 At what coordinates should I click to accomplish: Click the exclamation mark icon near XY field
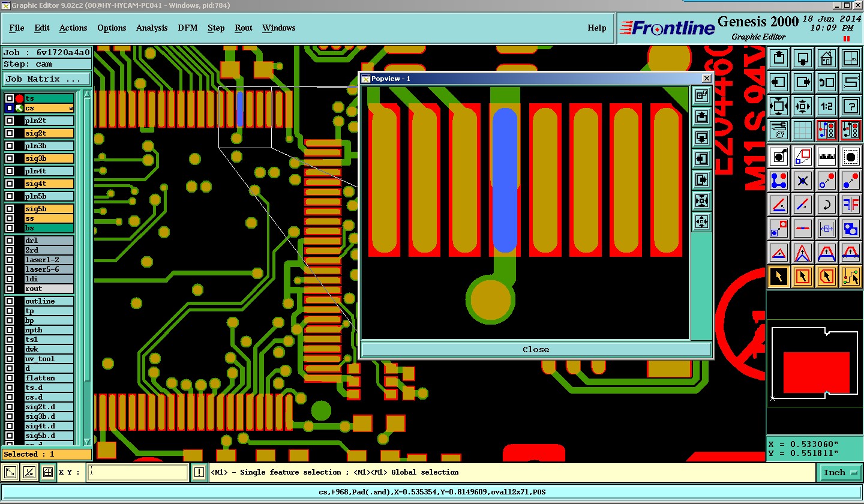coord(199,473)
